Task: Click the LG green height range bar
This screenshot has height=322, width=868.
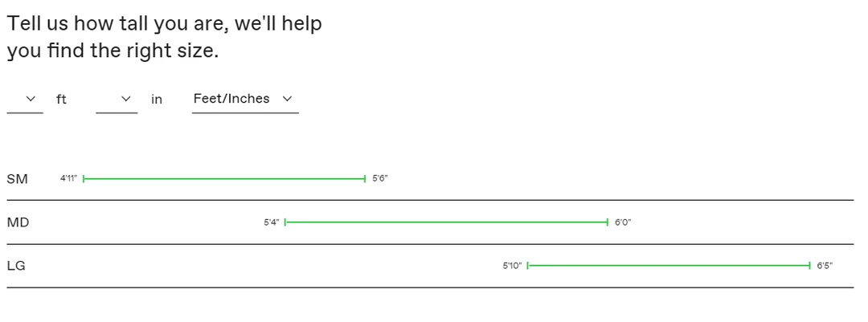Action: coord(669,266)
